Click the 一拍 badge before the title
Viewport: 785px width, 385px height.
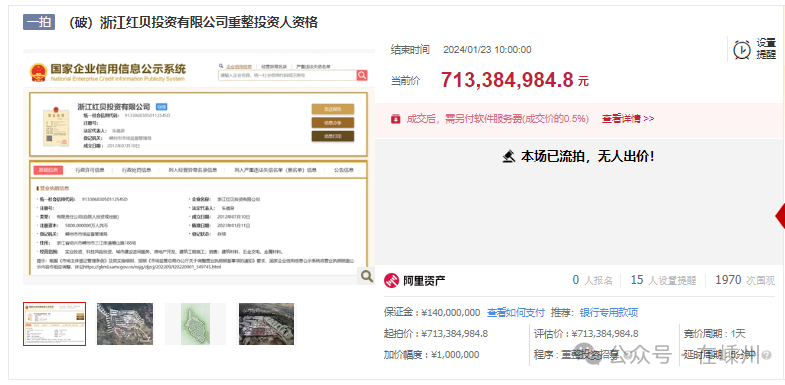(39, 22)
